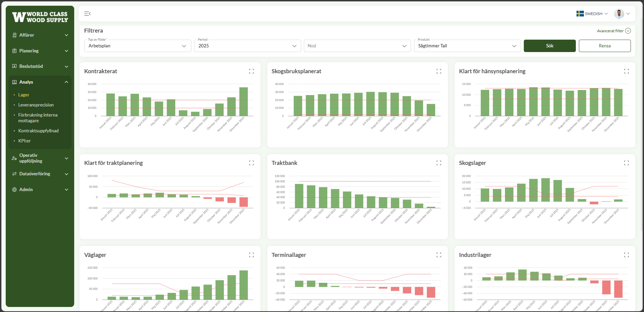This screenshot has width=644, height=312.
Task: Expand the Affärer sidebar menu
Action: (40, 35)
